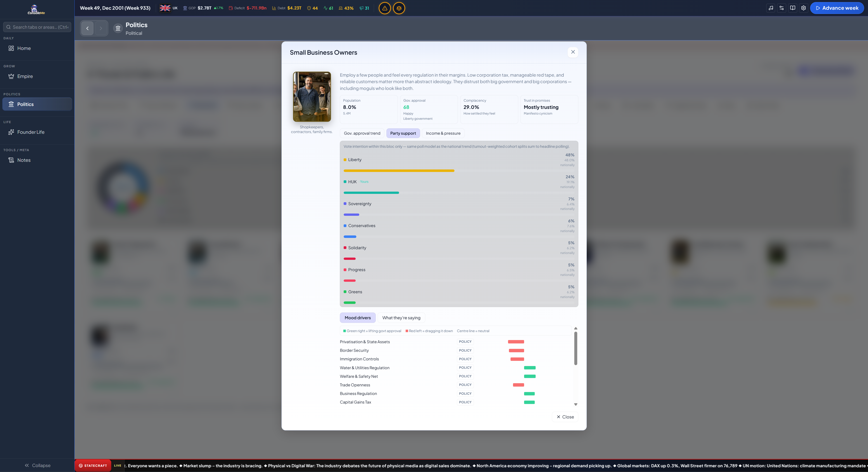Close the dialog with the top X icon
The image size is (868, 472).
pyautogui.click(x=573, y=52)
